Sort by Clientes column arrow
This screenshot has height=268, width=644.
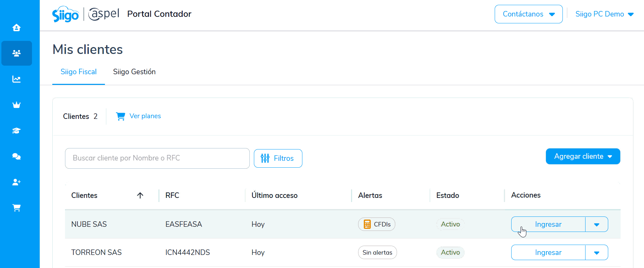(140, 196)
